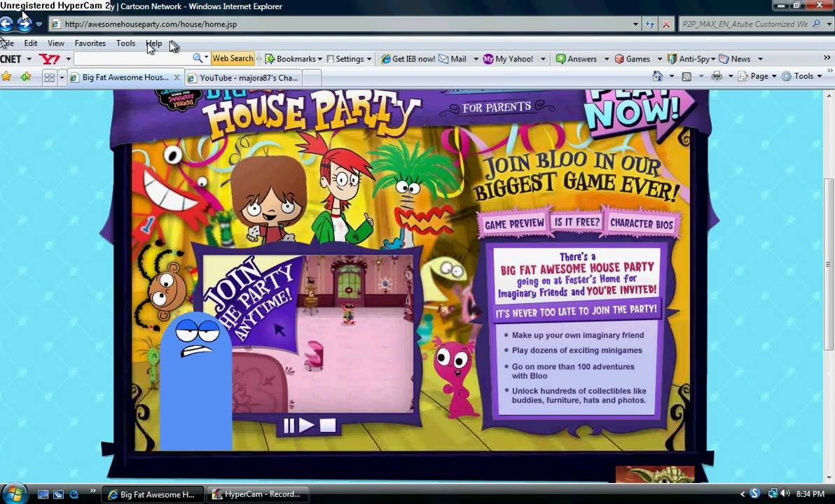Click the P2P_MAX search box
The image size is (835, 504).
[745, 24]
